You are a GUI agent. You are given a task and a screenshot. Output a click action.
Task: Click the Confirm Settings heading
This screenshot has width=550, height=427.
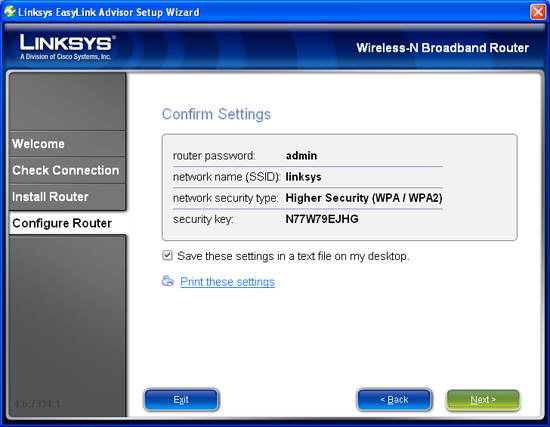coord(216,114)
